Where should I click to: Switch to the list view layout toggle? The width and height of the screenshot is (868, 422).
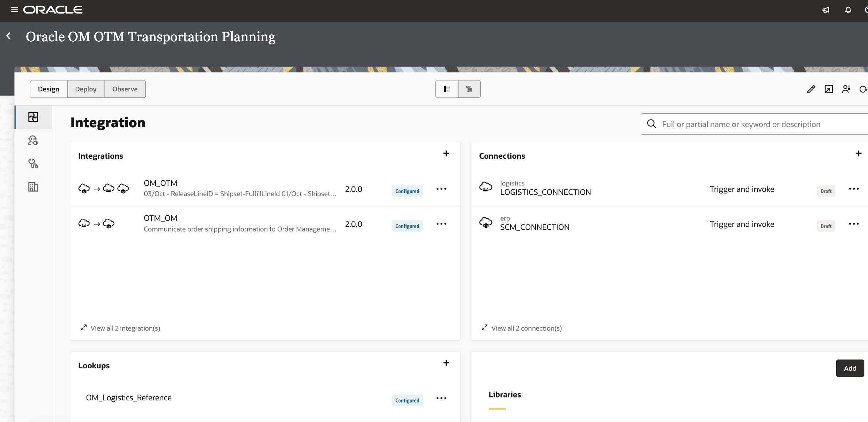pyautogui.click(x=447, y=89)
